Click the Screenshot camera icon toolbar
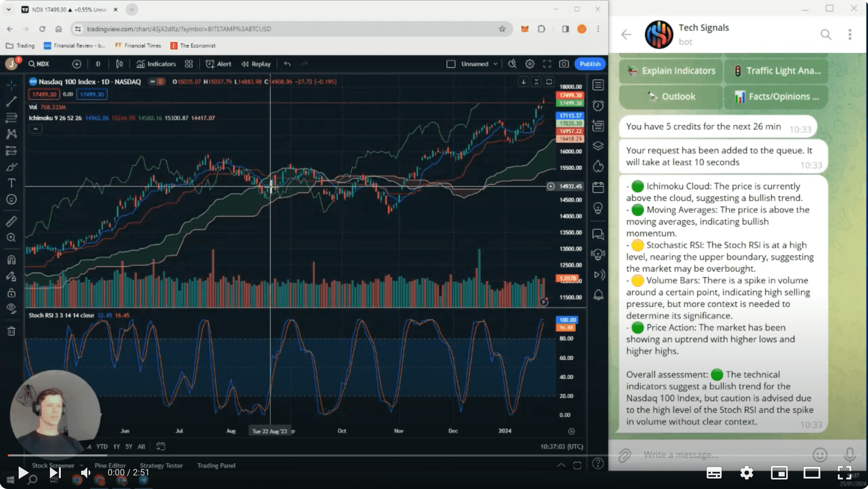Viewport: 868px width, 489px height. tap(563, 64)
